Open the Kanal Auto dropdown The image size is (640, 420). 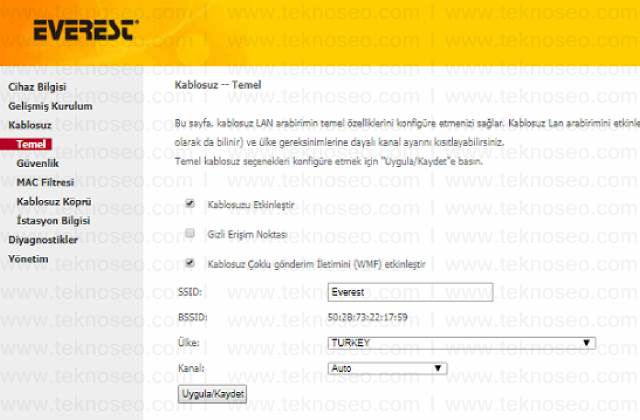(x=387, y=369)
